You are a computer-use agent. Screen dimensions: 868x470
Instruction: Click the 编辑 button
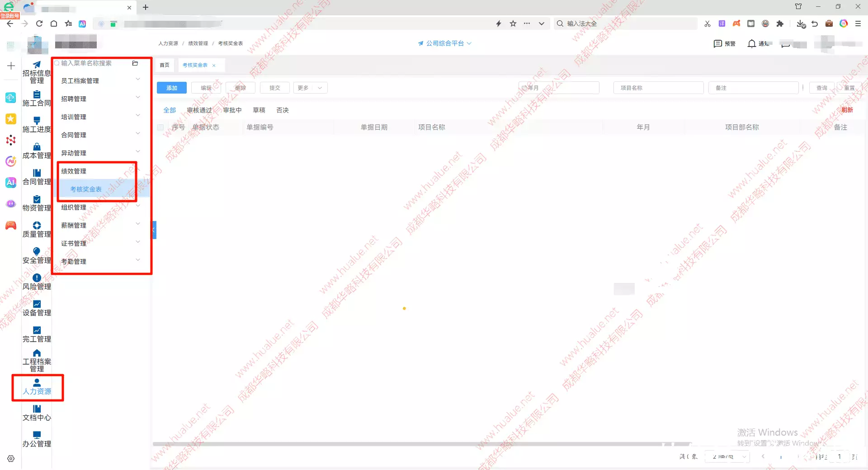206,88
